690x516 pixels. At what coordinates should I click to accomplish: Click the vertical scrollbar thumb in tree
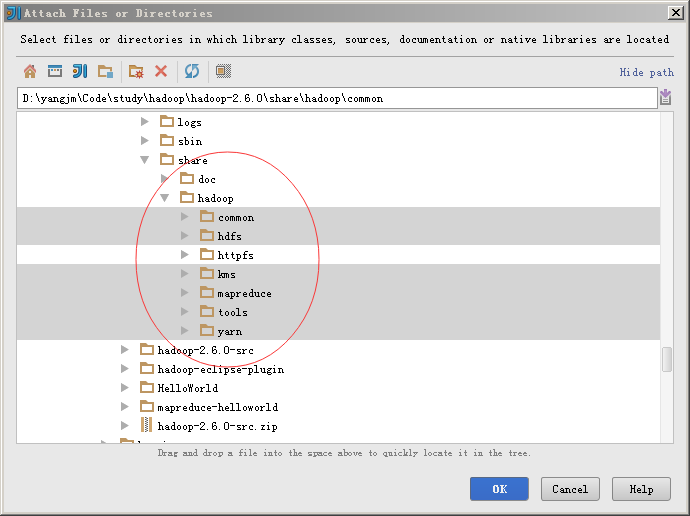tap(667, 359)
